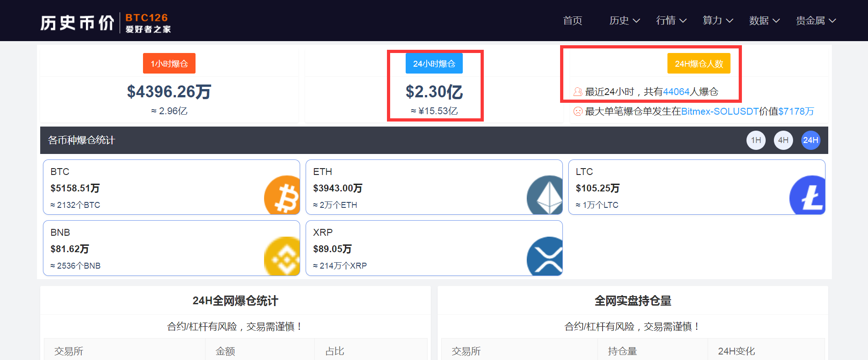Image resolution: width=868 pixels, height=360 pixels.
Task: Click the $4396.26万 one-hour amount
Action: (x=169, y=92)
